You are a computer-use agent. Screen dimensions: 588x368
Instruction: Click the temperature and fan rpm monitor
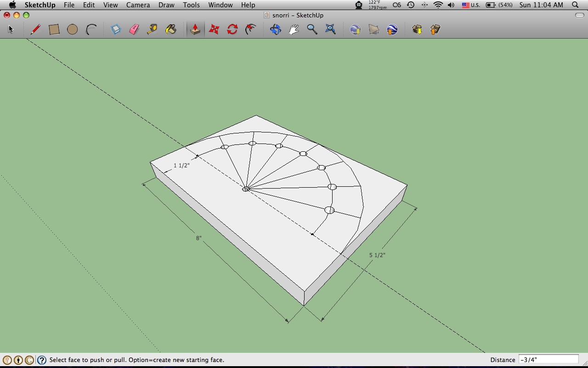pyautogui.click(x=377, y=5)
